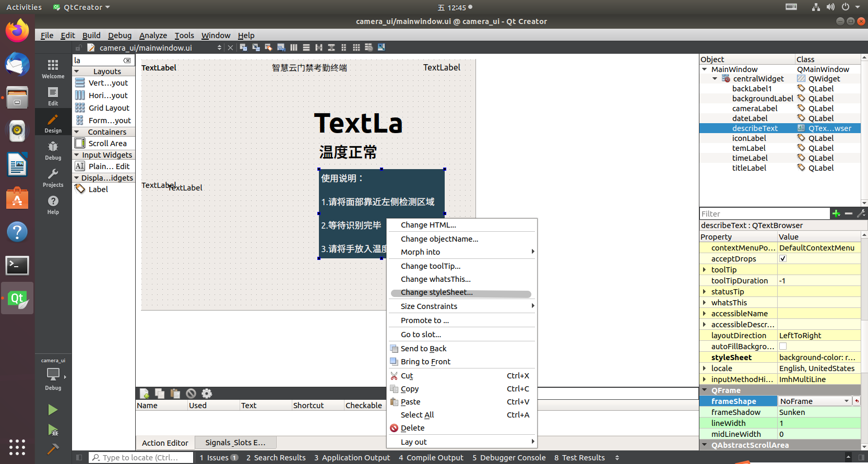Apply form layout toolbar icon
Screen dimensions: 868x464
pos(343,47)
